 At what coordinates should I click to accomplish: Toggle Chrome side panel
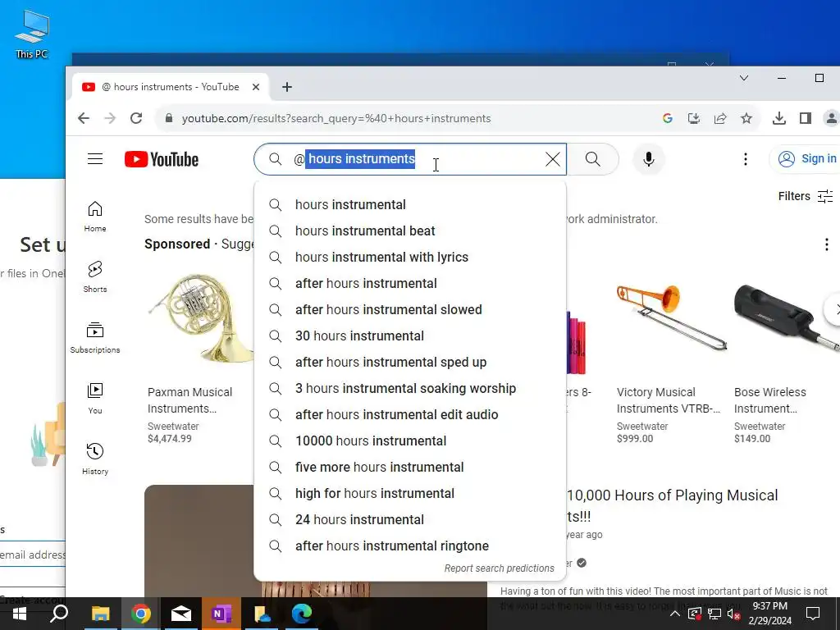coord(806,118)
